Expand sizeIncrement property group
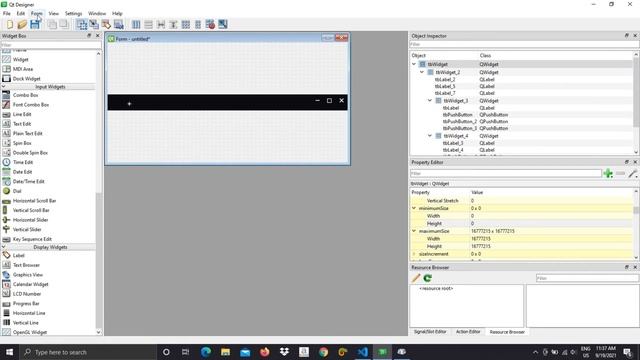 coord(414,254)
